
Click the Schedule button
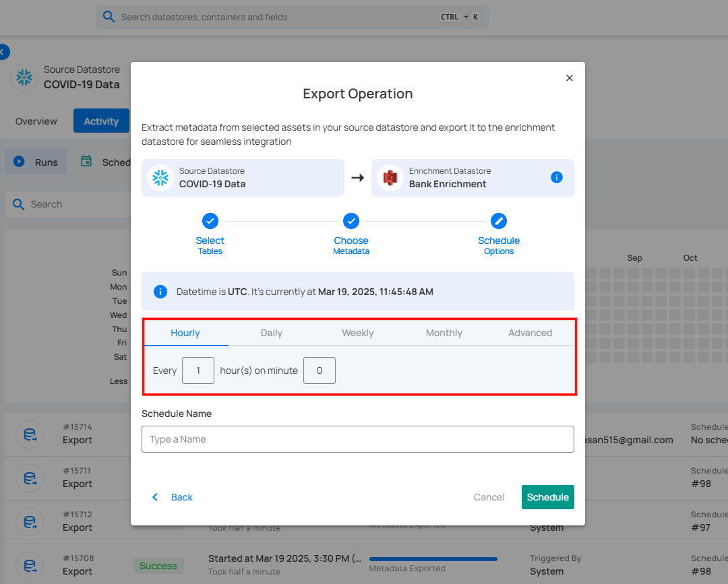click(547, 497)
